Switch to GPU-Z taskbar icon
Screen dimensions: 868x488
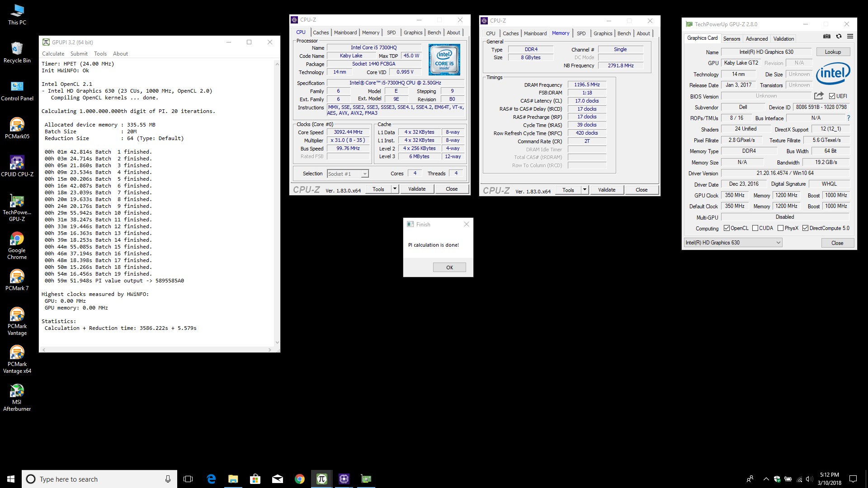[x=366, y=479]
